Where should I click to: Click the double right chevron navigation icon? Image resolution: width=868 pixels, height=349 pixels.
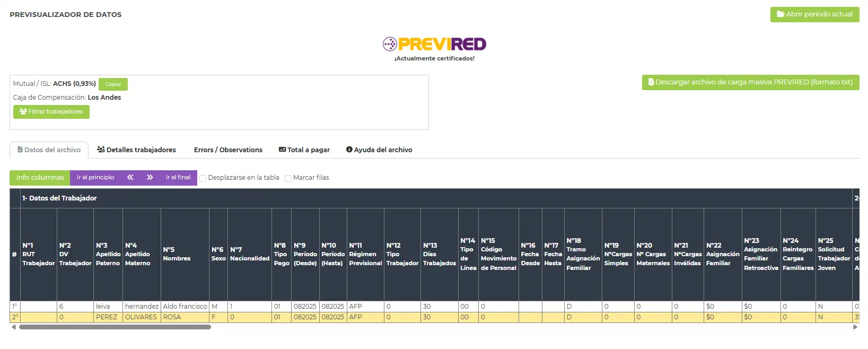(150, 178)
